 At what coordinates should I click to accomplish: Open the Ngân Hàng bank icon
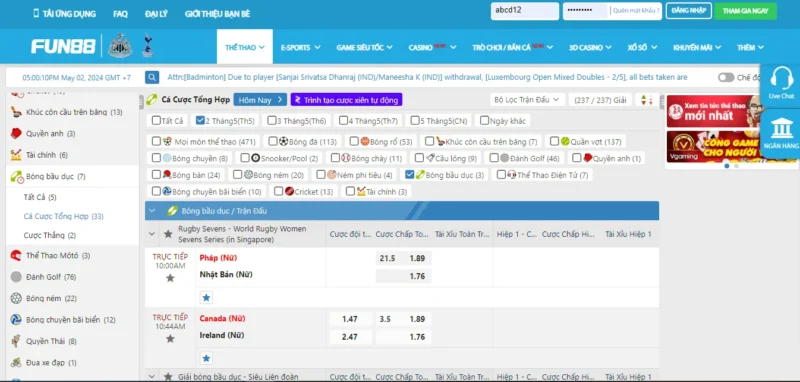click(782, 133)
